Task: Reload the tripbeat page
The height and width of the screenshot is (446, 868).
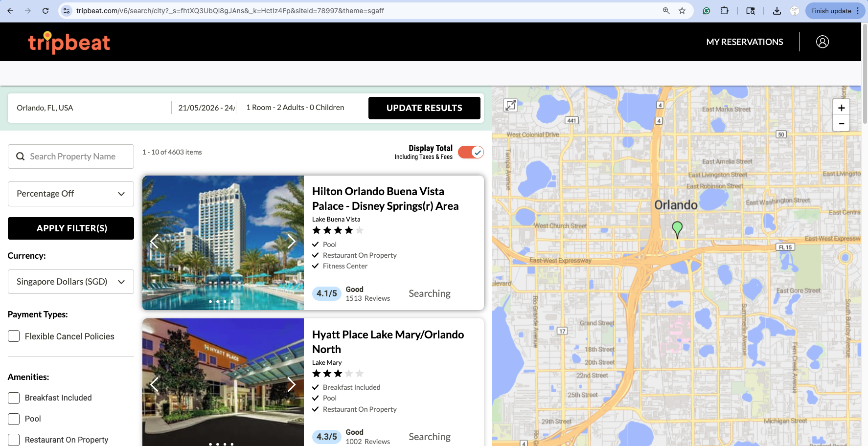Action: pyautogui.click(x=46, y=11)
